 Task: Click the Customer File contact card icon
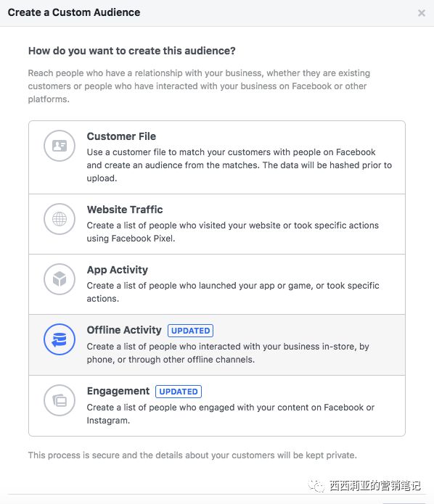pos(60,146)
